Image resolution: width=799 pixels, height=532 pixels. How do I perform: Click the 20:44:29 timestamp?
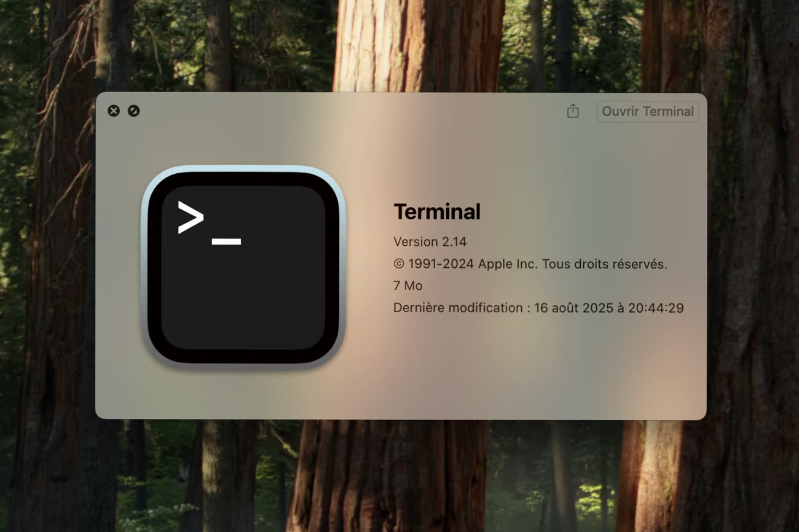tap(656, 308)
